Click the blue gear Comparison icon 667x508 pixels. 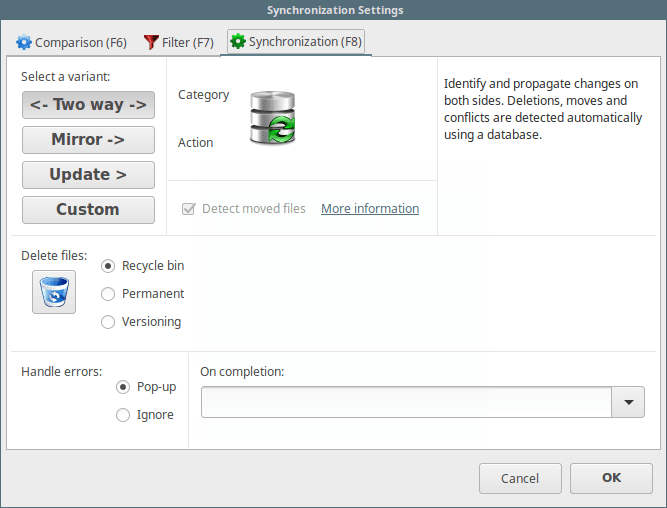[x=25, y=43]
